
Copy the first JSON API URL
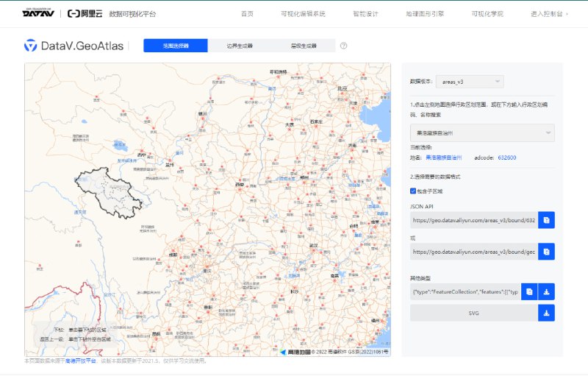point(546,220)
